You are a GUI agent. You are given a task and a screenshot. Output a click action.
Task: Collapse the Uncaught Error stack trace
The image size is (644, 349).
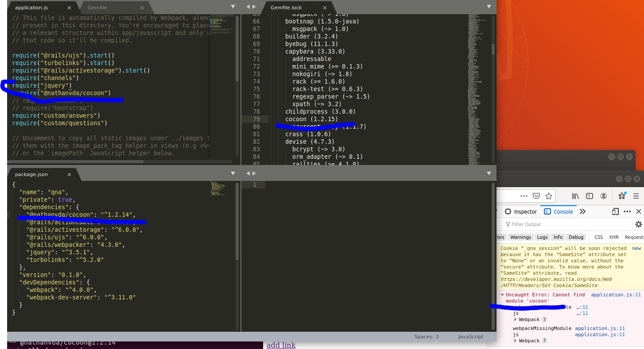point(502,295)
